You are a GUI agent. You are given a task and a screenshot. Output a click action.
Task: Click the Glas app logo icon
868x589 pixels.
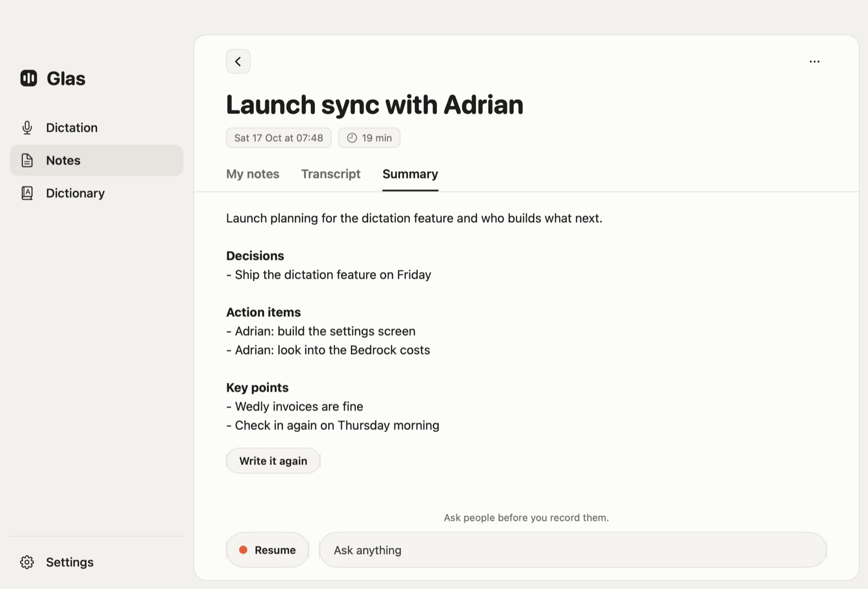(29, 78)
